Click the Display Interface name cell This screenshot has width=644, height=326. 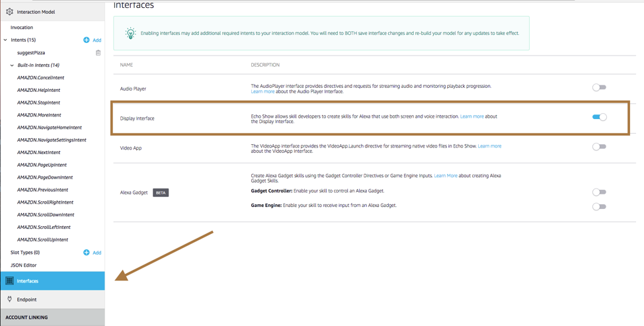[137, 118]
